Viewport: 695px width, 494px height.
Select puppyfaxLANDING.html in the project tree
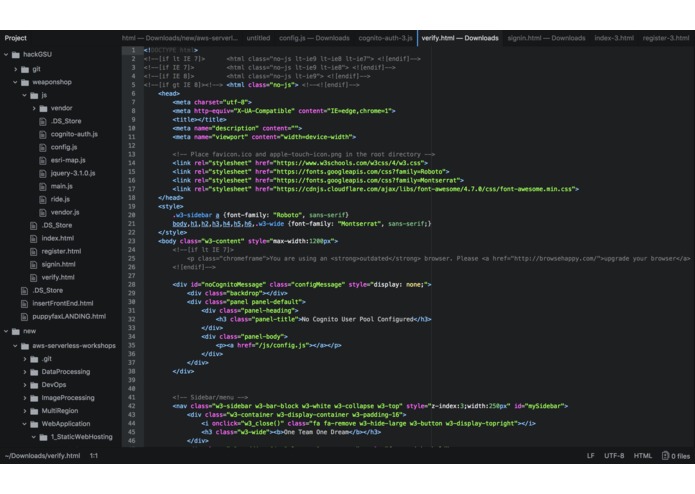[69, 316]
